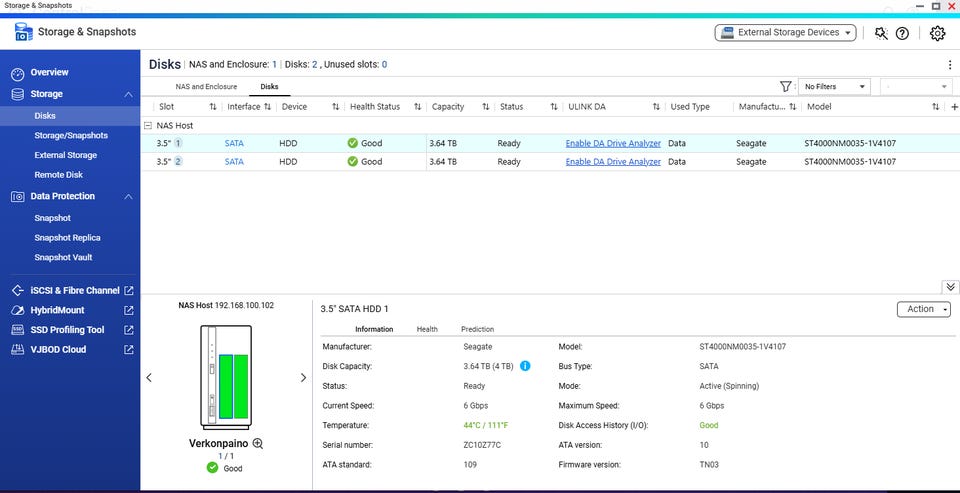Click the filter funnel icon

tap(786, 86)
